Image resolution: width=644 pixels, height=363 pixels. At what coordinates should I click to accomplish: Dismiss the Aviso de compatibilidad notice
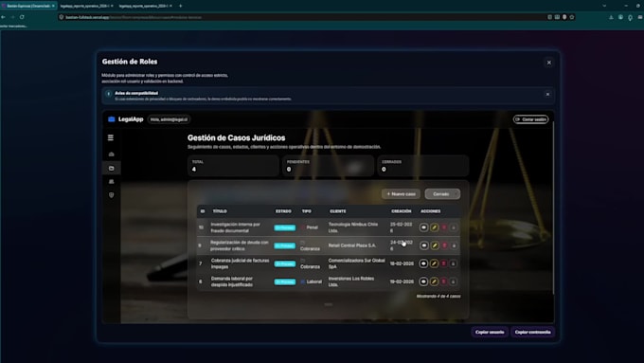point(547,94)
